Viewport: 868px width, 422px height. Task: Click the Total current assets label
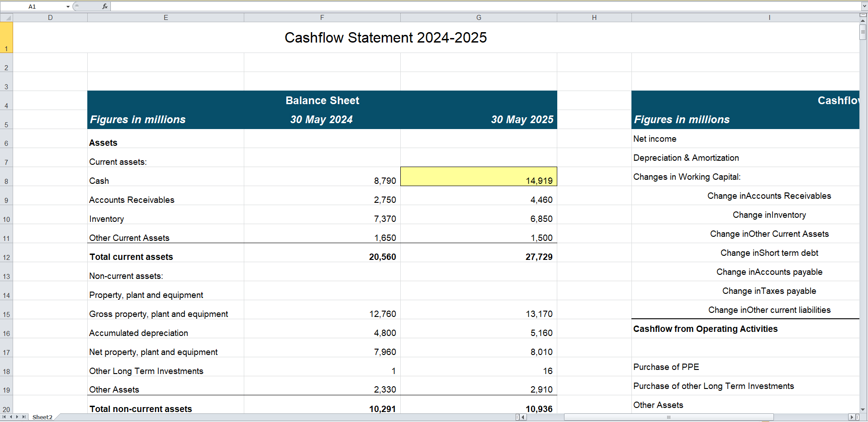pyautogui.click(x=131, y=257)
